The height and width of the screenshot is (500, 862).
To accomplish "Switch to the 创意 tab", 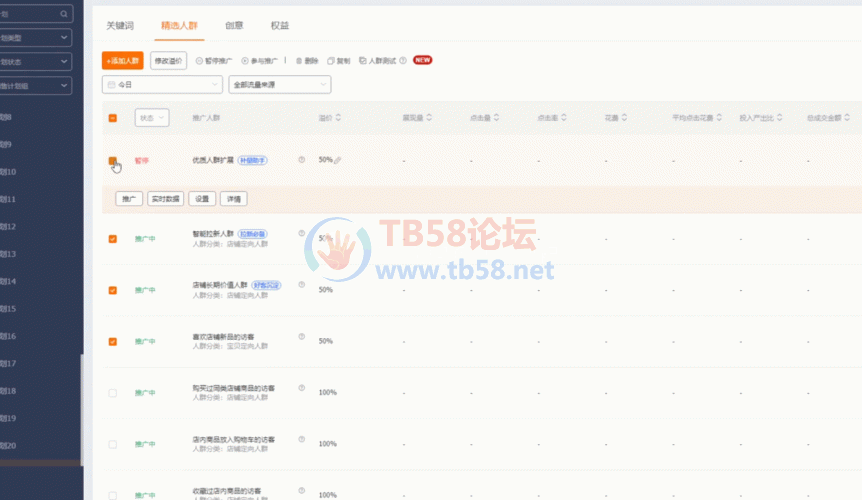I will 233,25.
